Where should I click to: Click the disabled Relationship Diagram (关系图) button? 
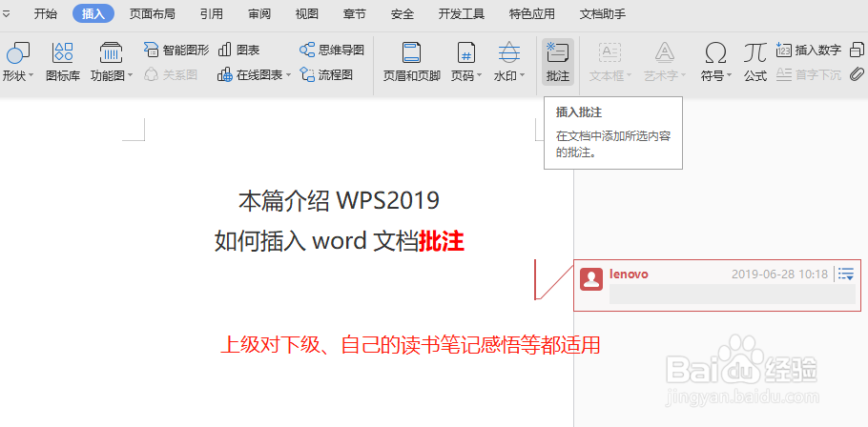point(171,74)
